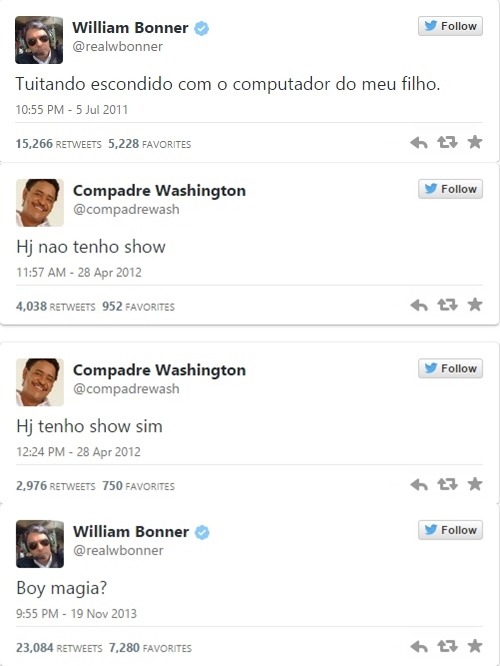
Task: Follow Compadre Washington on 'Hj nao tenho show' tweet
Action: 450,189
